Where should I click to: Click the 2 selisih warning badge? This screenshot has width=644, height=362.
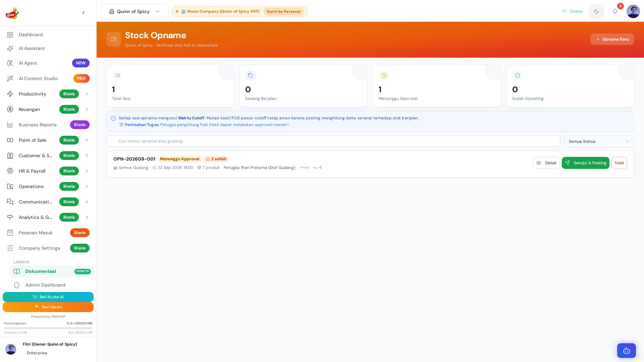[x=216, y=159]
